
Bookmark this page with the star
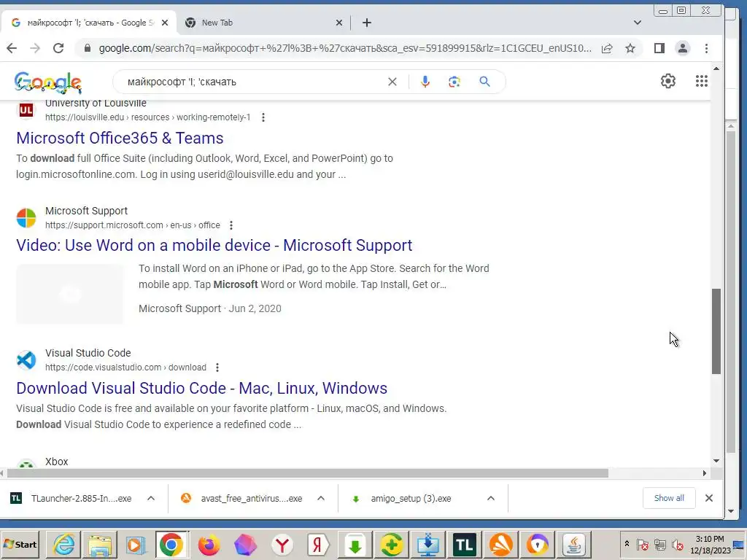pos(630,48)
